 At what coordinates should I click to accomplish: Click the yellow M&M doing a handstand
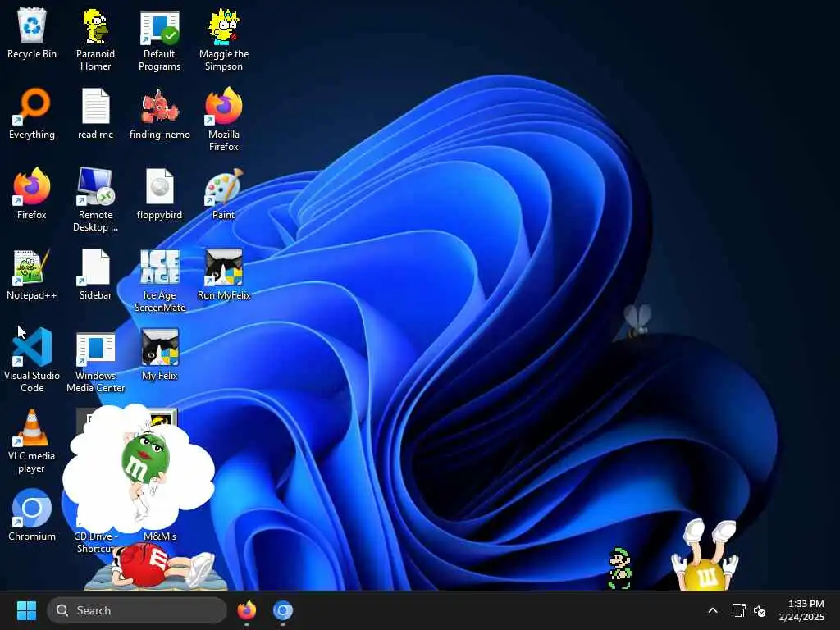tap(705, 555)
